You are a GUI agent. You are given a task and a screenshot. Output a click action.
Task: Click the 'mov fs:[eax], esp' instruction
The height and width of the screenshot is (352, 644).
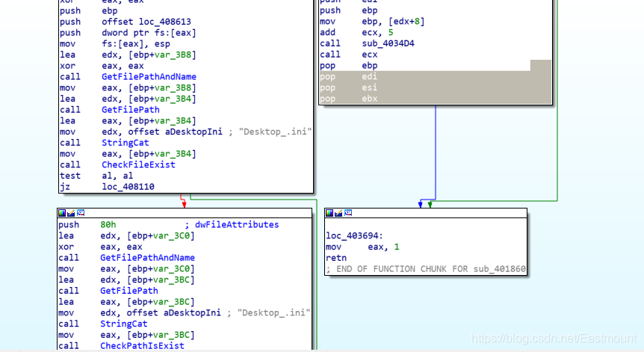pyautogui.click(x=114, y=44)
